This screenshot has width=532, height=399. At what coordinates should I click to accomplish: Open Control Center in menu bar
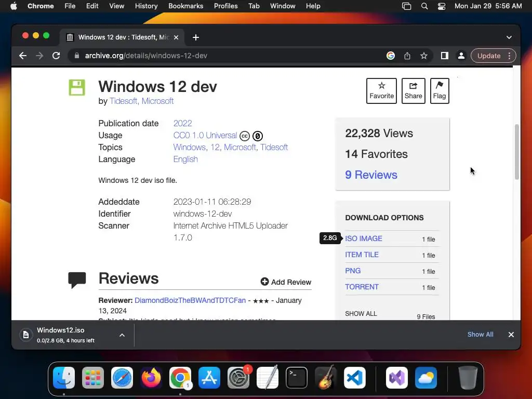(x=442, y=6)
